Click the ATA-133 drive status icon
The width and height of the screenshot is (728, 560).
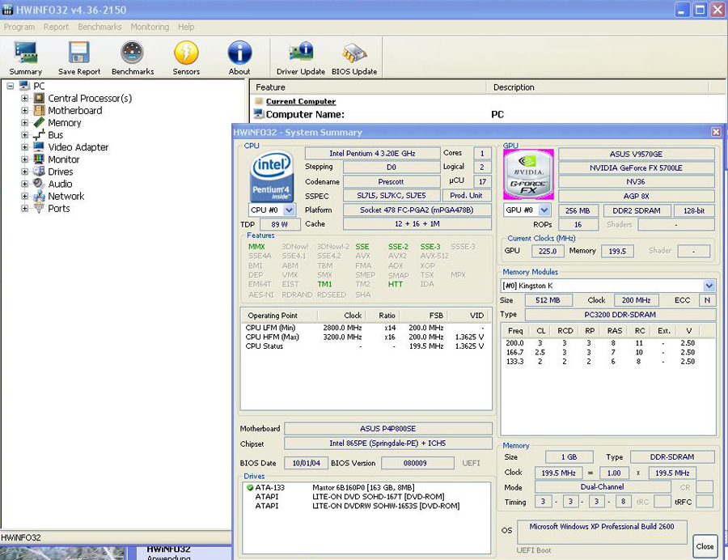(x=250, y=487)
